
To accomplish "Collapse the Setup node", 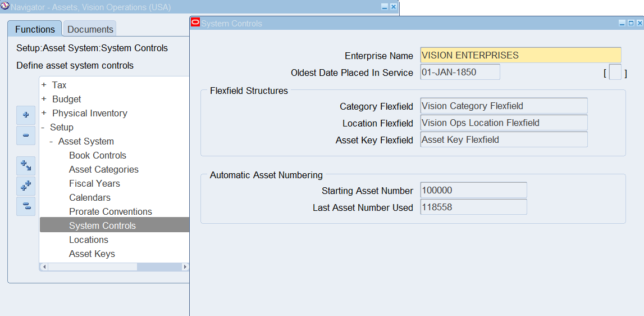I will pos(43,128).
